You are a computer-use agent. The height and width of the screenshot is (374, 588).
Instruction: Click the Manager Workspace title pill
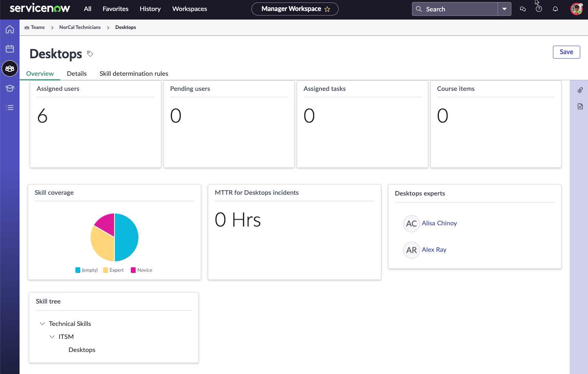pyautogui.click(x=295, y=9)
